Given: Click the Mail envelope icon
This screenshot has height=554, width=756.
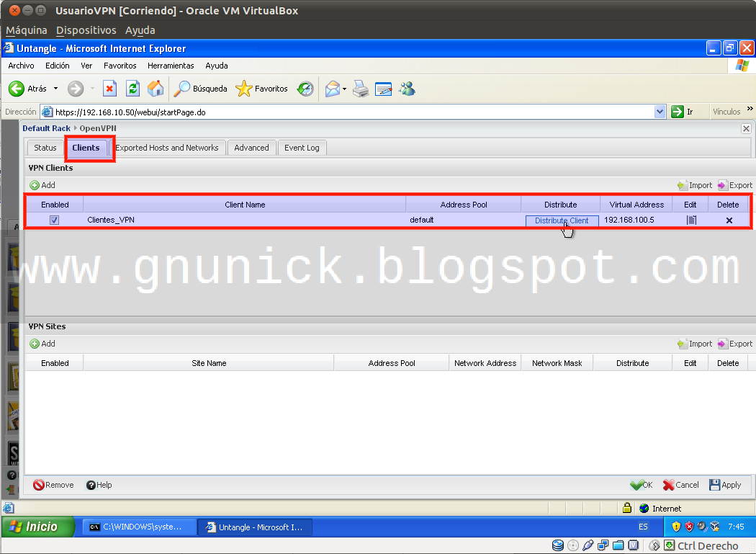Looking at the screenshot, I should point(332,89).
